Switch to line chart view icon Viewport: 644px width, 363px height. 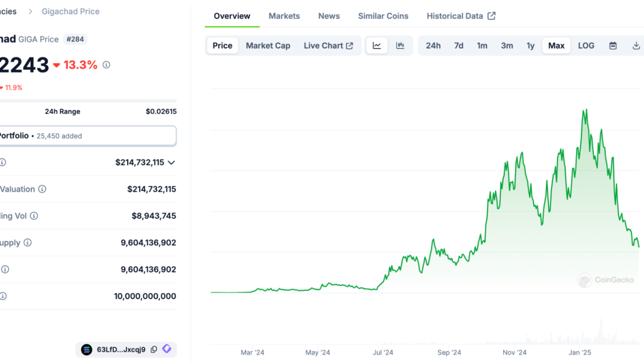[377, 46]
